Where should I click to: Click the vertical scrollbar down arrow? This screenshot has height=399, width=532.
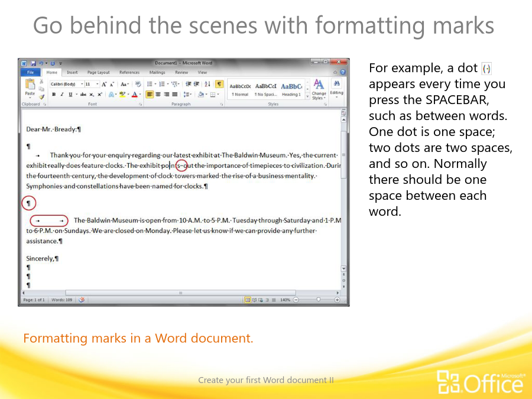pos(343,269)
